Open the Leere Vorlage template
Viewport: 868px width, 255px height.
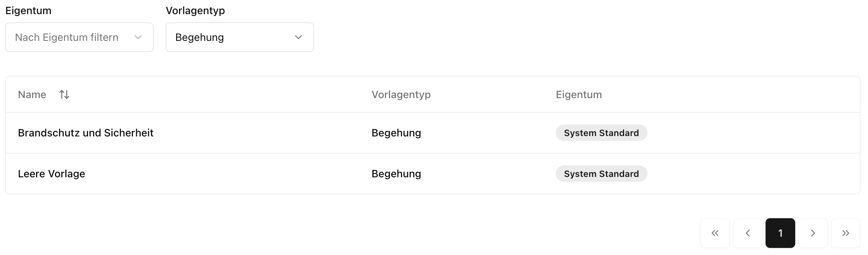point(52,174)
